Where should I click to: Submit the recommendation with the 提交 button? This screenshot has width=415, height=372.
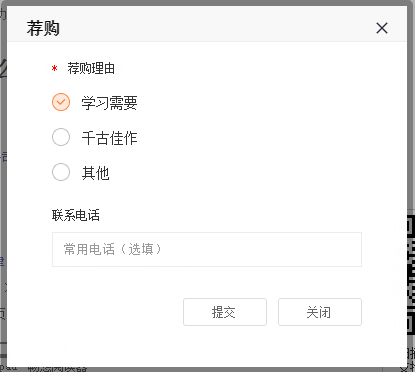(225, 312)
